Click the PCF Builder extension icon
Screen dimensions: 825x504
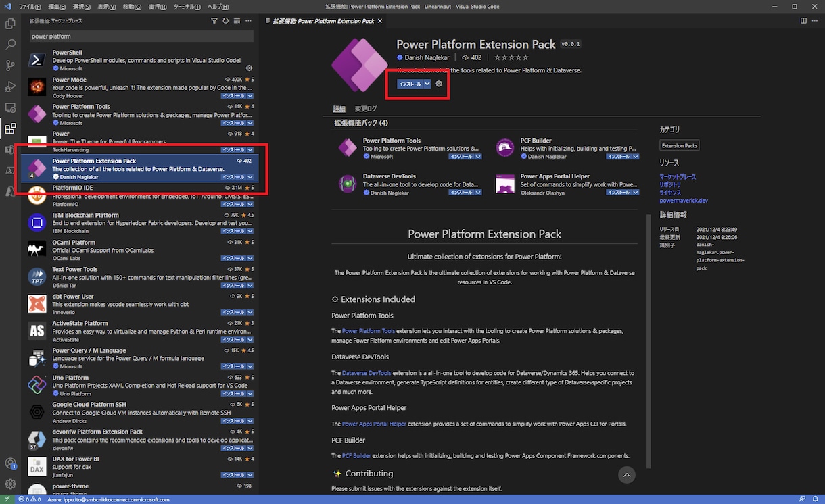[x=505, y=147]
